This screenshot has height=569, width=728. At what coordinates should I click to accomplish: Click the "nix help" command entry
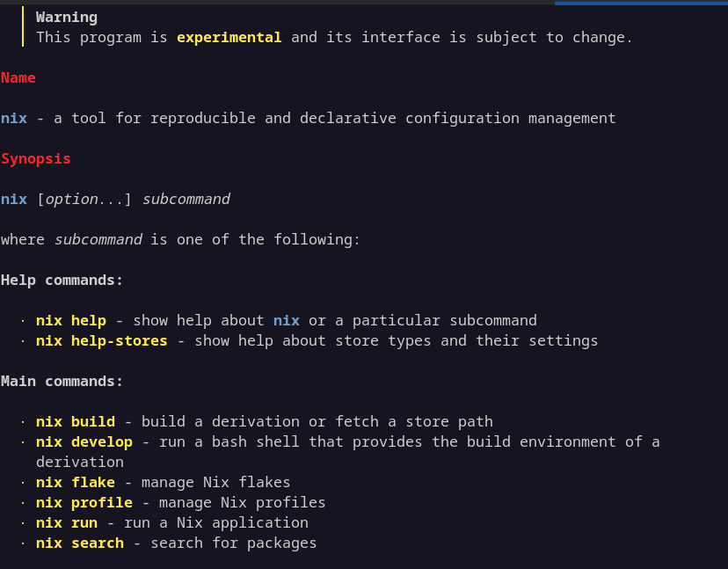click(x=70, y=321)
